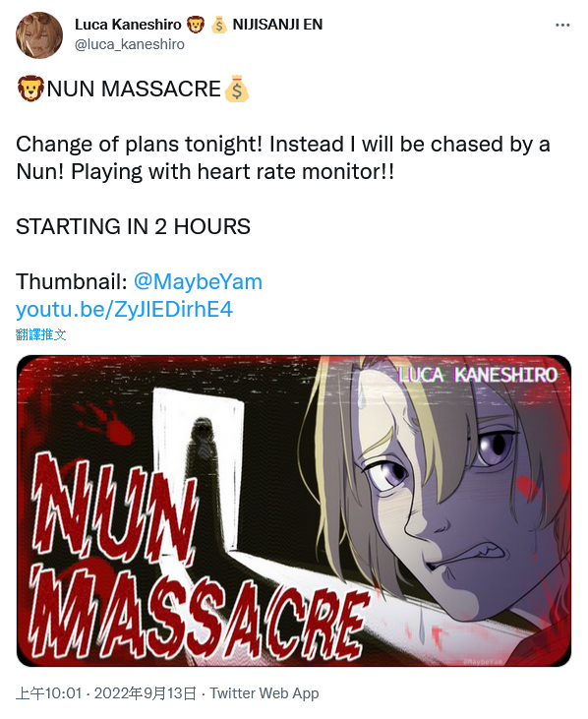Open the Nun Massacre thumbnail image
This screenshot has height=719, width=588.
(294, 510)
